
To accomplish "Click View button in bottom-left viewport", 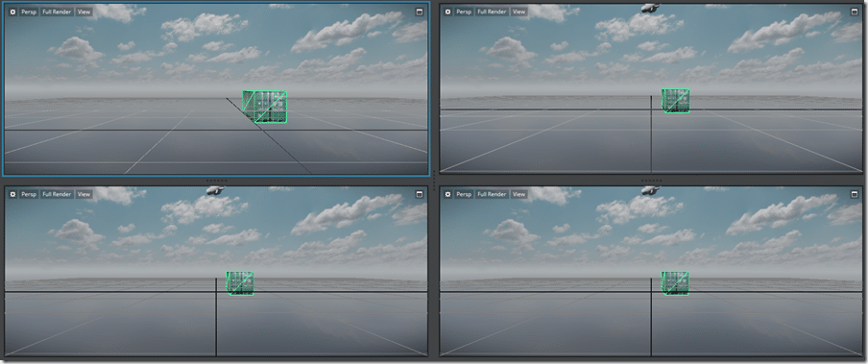I will tap(84, 194).
